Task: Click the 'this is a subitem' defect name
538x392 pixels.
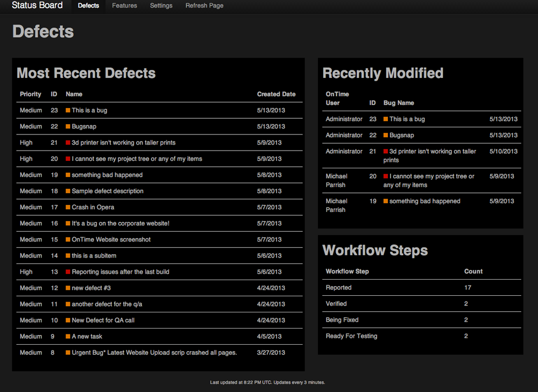Action: point(94,255)
